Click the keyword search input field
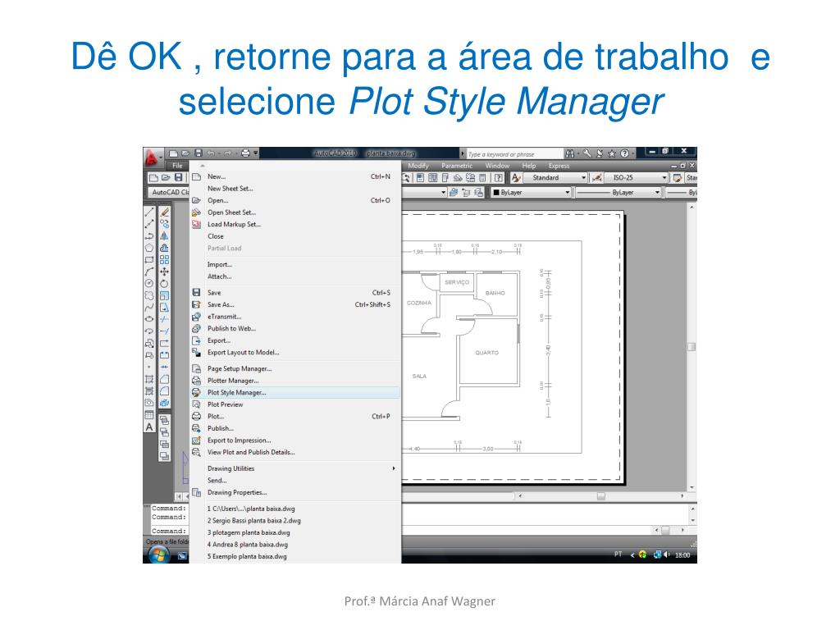Viewport: 840px width, 630px height. [x=514, y=154]
